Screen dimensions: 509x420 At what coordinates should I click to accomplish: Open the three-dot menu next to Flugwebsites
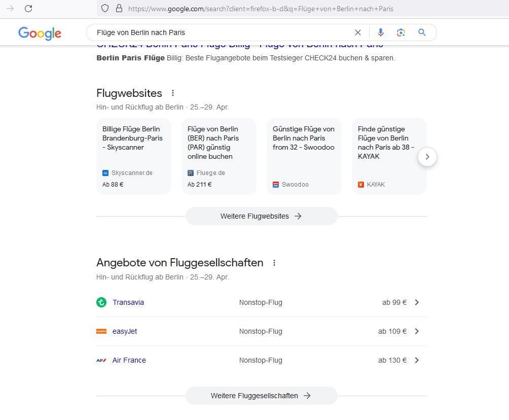point(173,93)
